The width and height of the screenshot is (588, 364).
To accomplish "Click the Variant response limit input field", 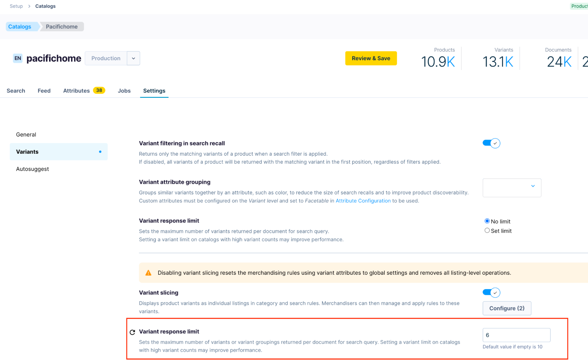I will point(516,335).
